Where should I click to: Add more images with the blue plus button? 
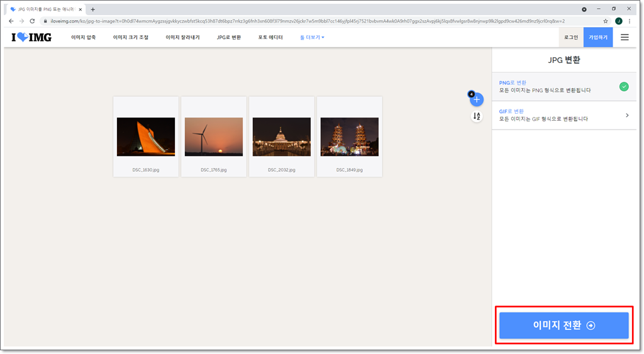[x=477, y=99]
